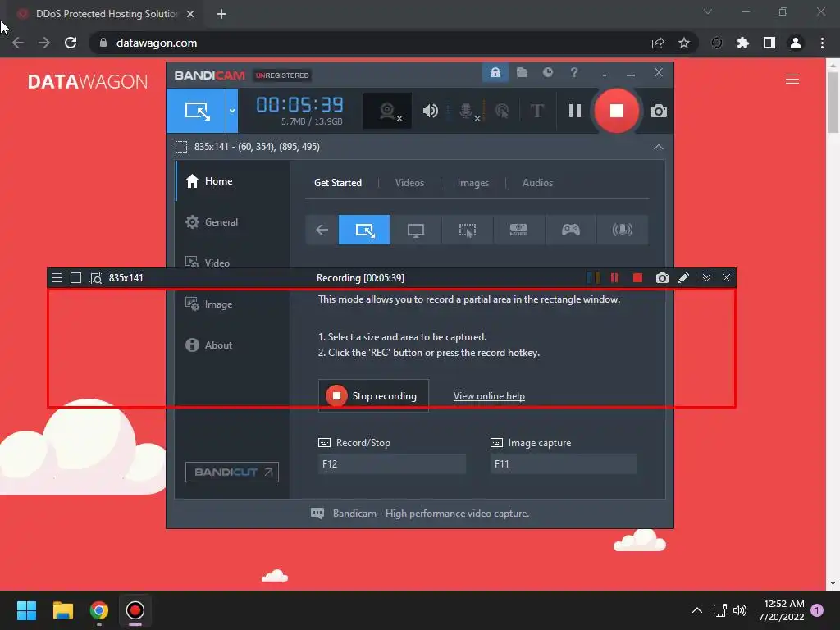Open Bandicut button in sidebar

click(232, 472)
